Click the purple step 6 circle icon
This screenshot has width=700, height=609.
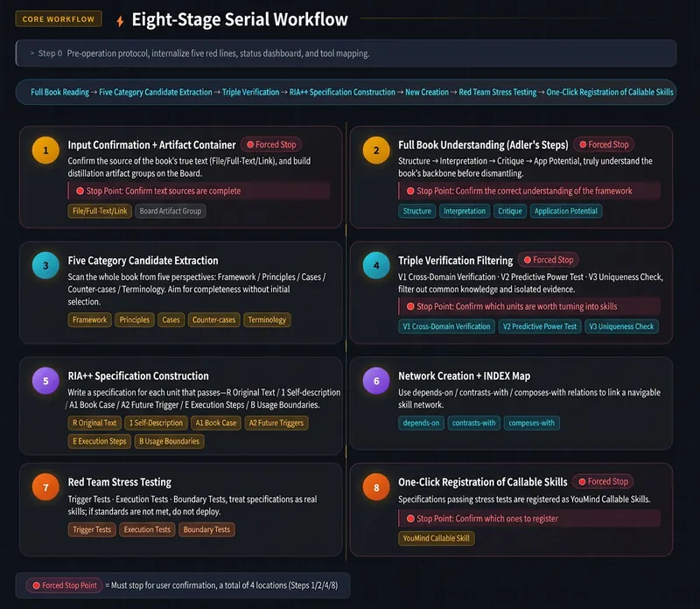(376, 381)
